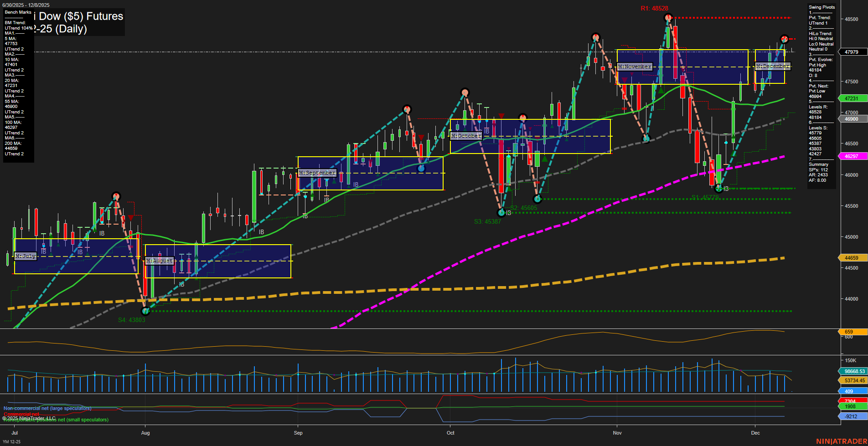Select the December swing pivot circle marker
This screenshot has width=868, height=446.
[785, 38]
